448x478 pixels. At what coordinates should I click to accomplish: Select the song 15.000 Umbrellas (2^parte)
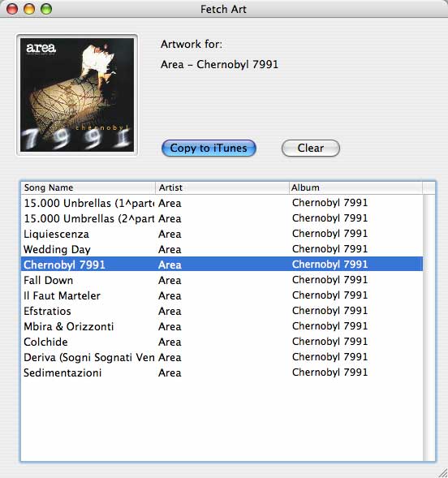tap(222, 218)
